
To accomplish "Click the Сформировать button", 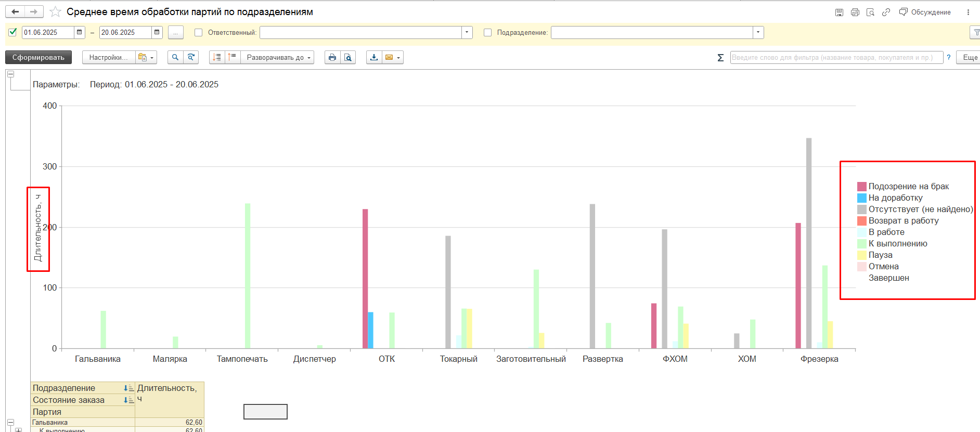I will click(38, 57).
